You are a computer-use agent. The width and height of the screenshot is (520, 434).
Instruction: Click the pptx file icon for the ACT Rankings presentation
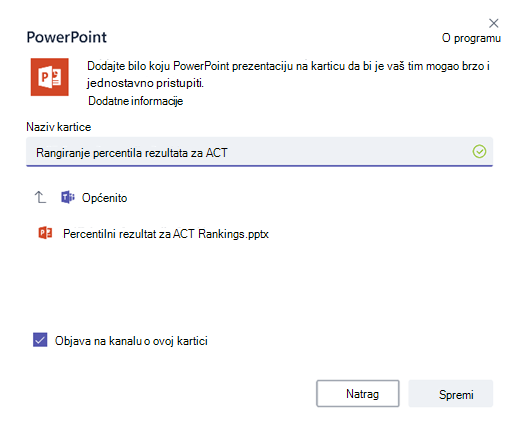(45, 233)
